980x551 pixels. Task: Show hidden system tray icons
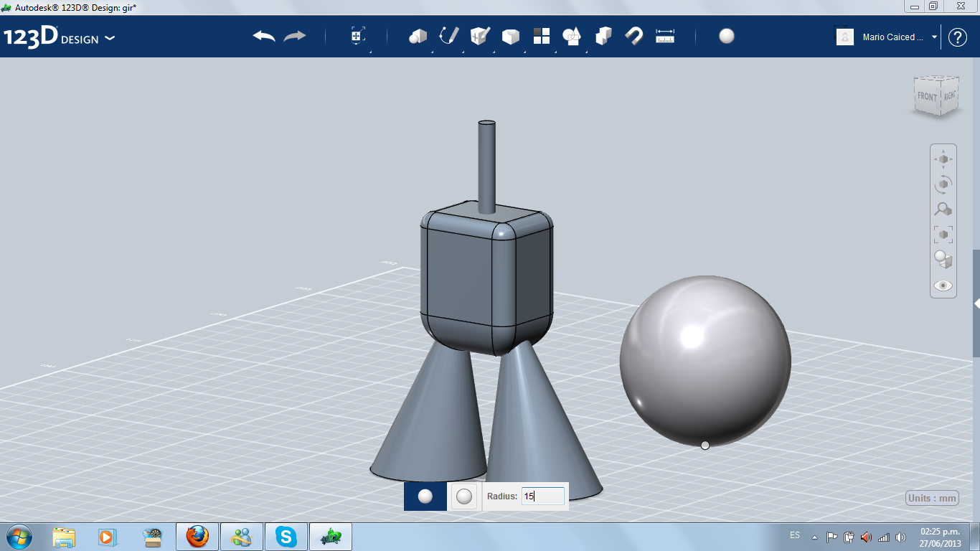click(x=814, y=537)
